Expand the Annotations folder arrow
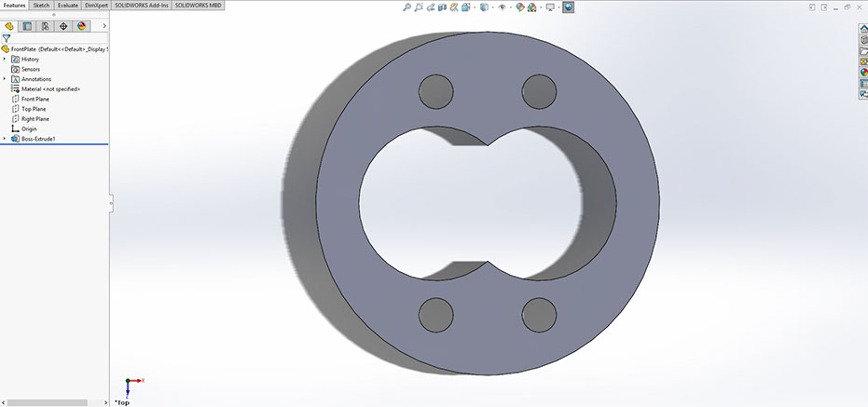 point(5,79)
